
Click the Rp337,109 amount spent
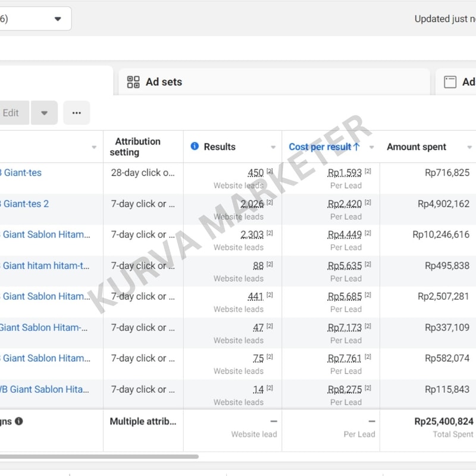447,328
